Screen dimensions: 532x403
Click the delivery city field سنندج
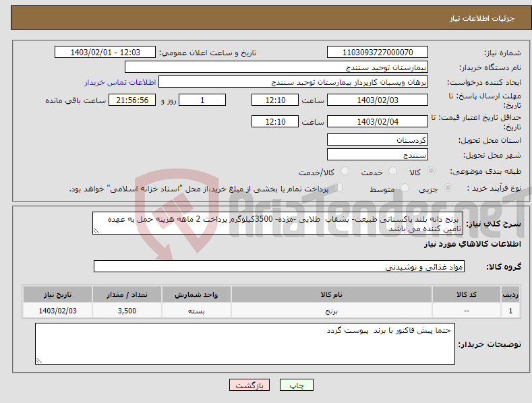point(378,155)
